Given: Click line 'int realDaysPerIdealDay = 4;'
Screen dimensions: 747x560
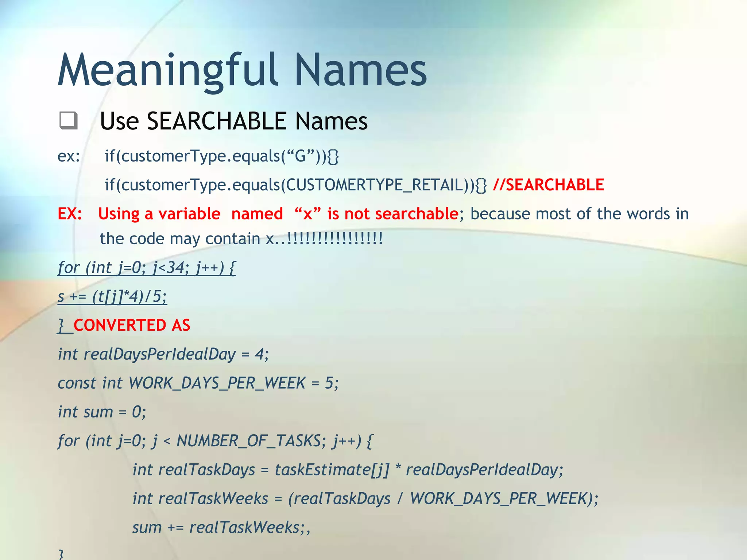Looking at the screenshot, I should pos(163,354).
